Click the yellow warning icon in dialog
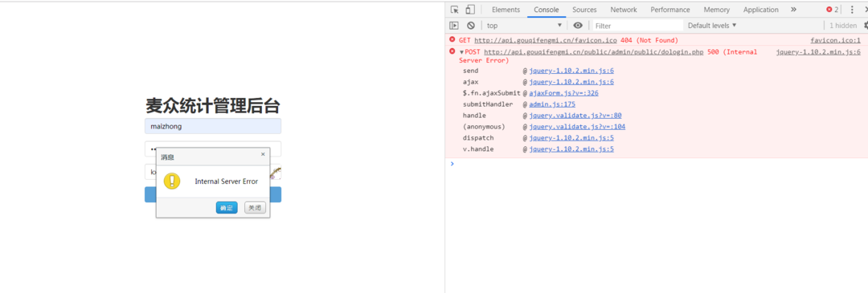The width and height of the screenshot is (868, 293). point(172,181)
